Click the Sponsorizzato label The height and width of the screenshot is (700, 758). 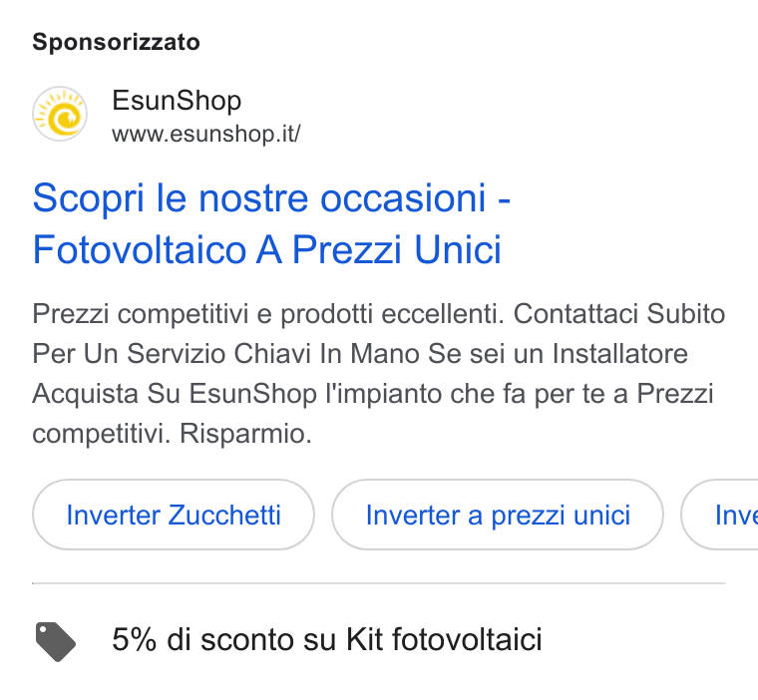point(116,42)
